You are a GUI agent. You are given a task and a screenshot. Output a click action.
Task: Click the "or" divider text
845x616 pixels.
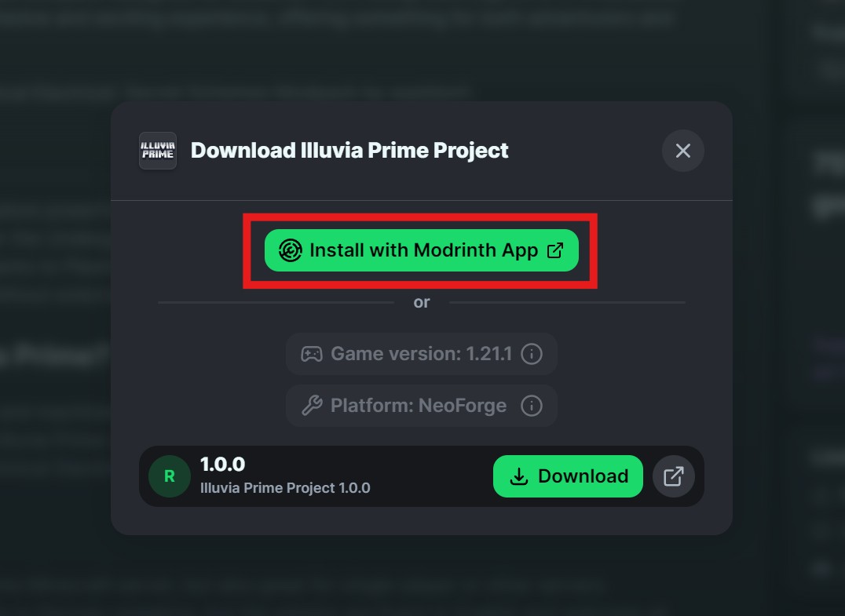tap(422, 302)
